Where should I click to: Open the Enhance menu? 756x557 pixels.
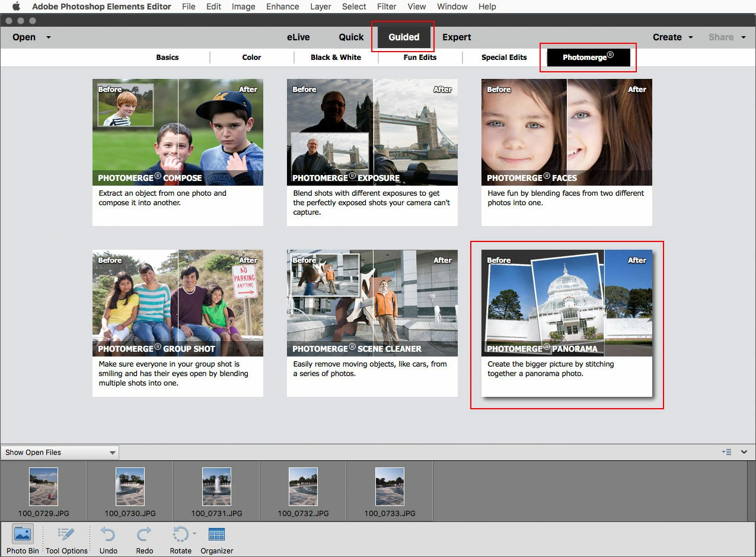(x=282, y=7)
